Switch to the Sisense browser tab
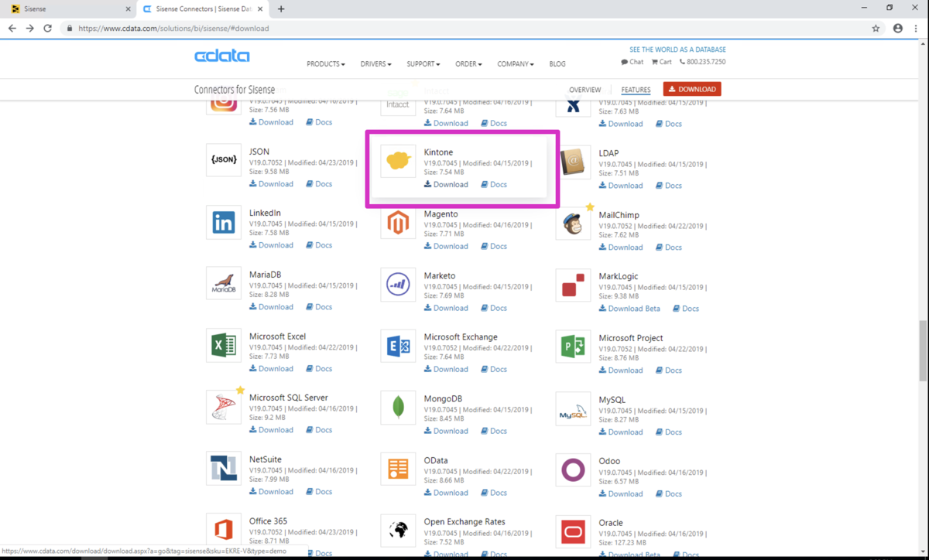Image resolution: width=929 pixels, height=560 pixels. pos(68,9)
